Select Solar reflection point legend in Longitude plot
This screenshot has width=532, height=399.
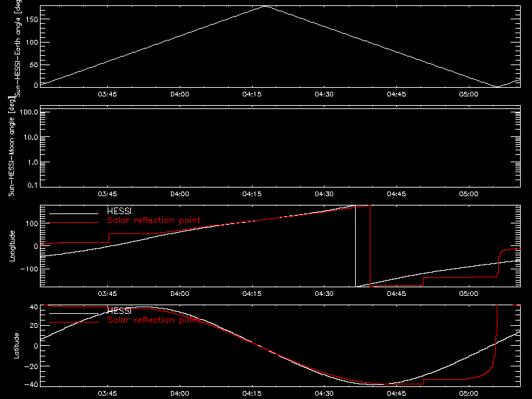[x=154, y=220]
